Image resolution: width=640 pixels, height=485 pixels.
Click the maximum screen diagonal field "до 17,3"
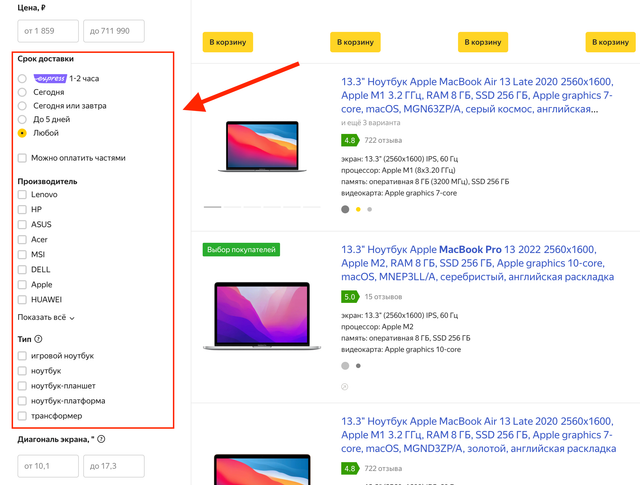coord(113,466)
